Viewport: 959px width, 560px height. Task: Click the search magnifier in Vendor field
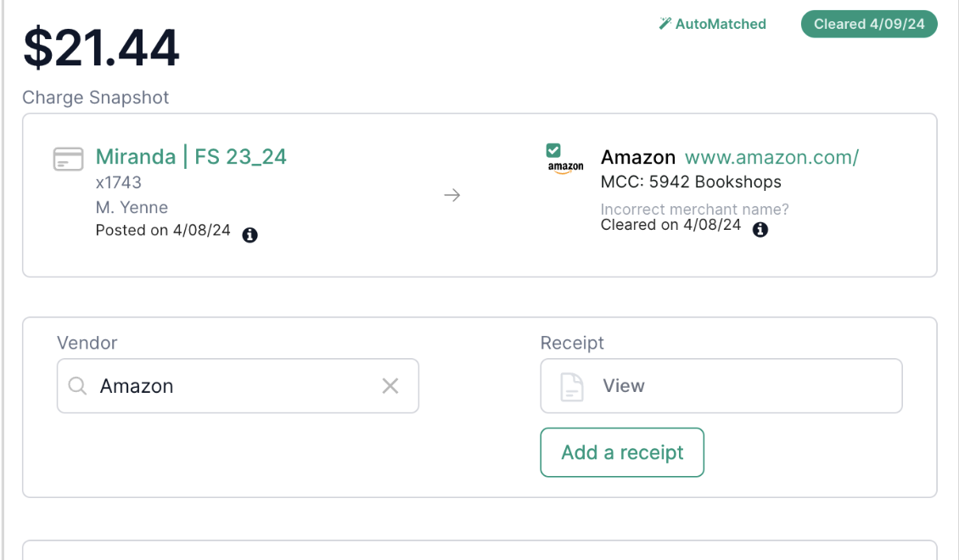(x=77, y=386)
